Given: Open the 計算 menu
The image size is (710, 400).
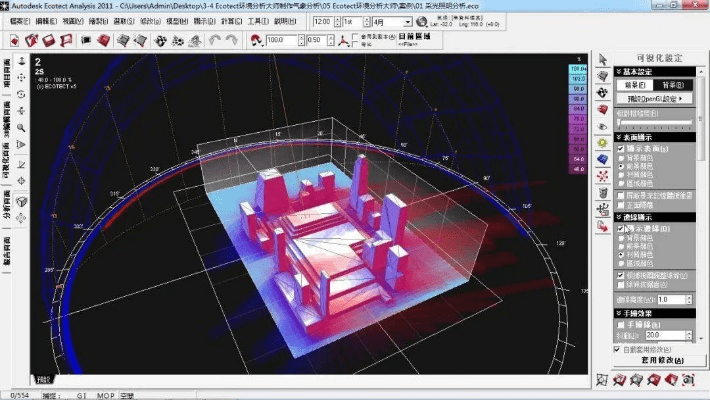Looking at the screenshot, I should coord(225,20).
